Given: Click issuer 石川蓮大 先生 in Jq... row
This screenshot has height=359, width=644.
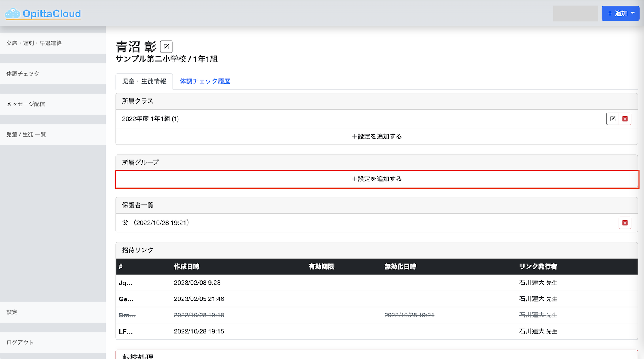Looking at the screenshot, I should coord(538,283).
